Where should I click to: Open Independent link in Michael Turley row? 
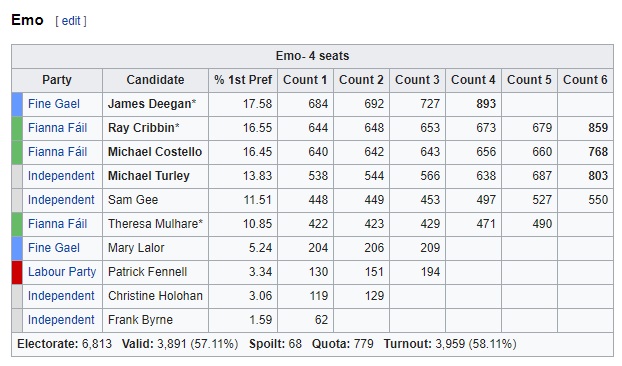tap(61, 176)
